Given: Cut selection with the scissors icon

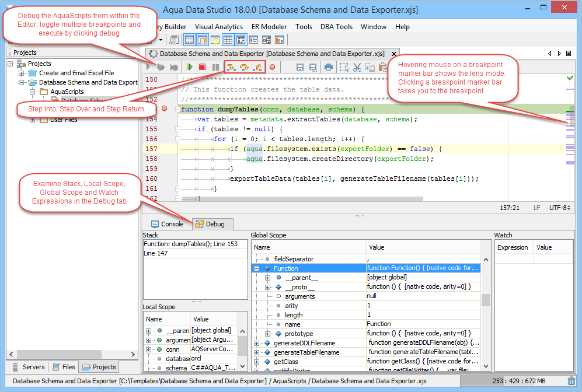Looking at the screenshot, I should coord(357,67).
